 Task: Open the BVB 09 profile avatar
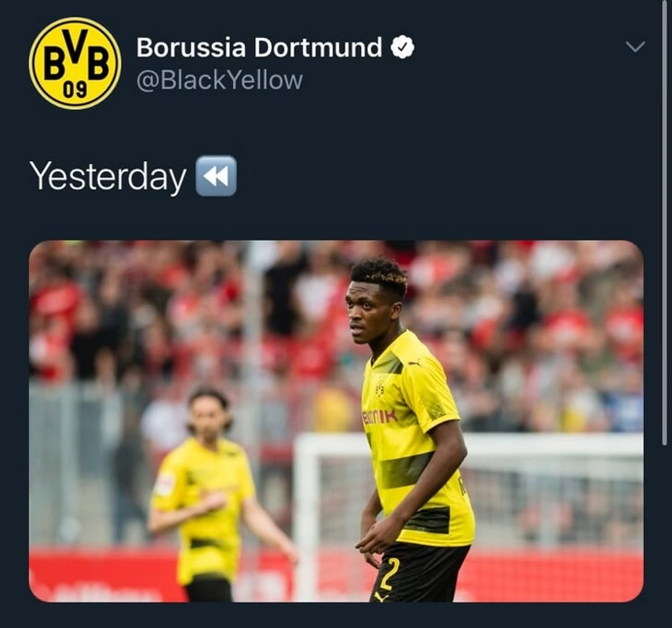75,64
